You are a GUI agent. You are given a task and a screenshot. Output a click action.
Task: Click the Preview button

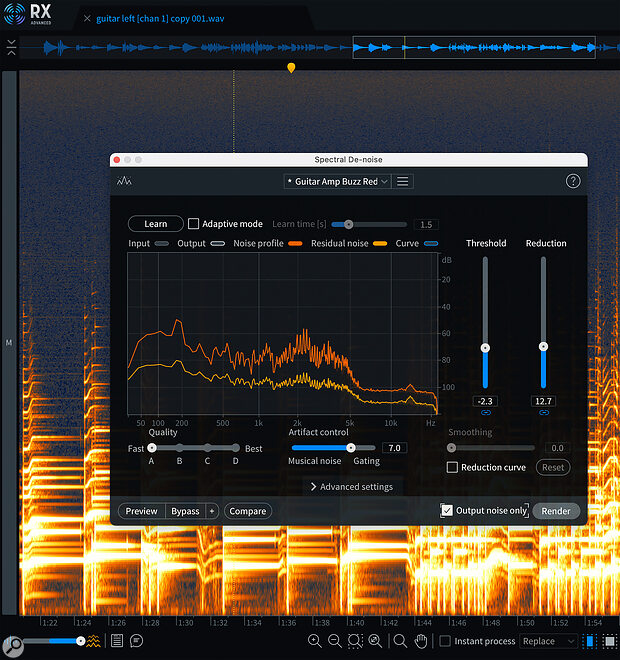tap(141, 511)
